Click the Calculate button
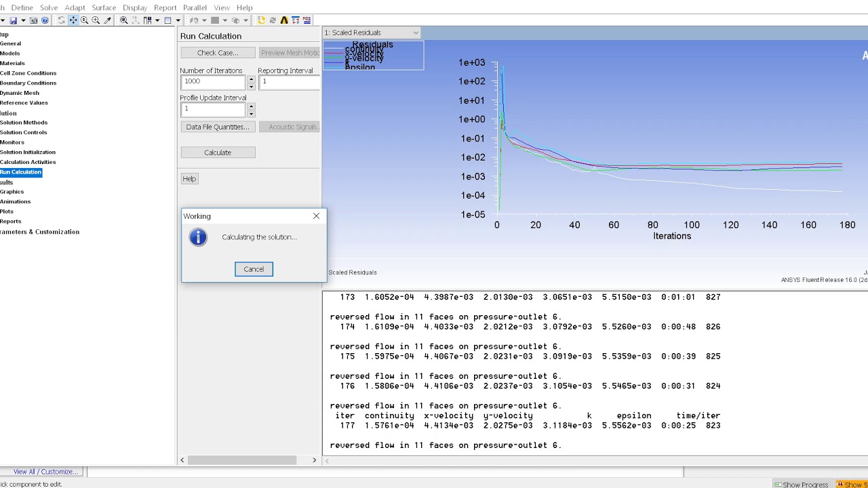 (218, 152)
